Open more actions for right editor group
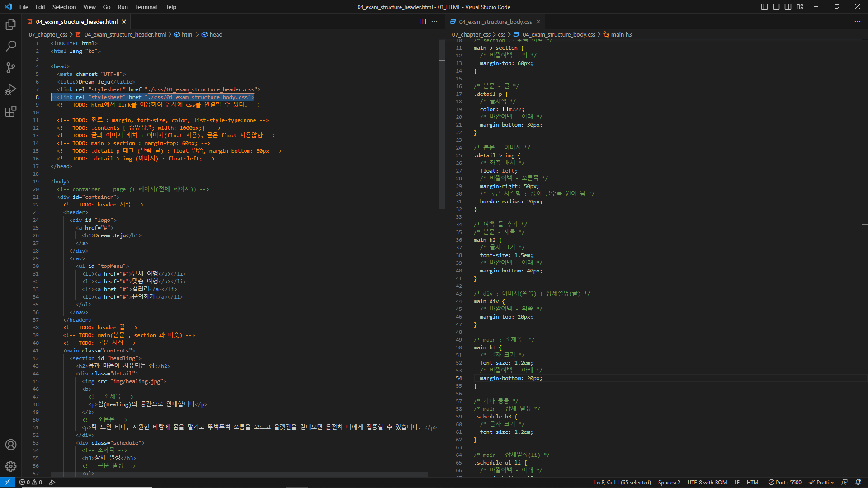 857,22
